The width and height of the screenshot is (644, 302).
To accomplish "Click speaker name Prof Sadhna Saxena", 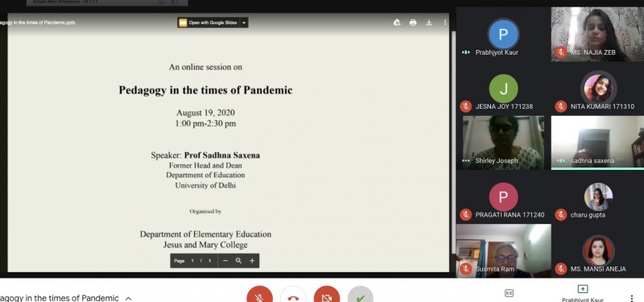I will (x=222, y=155).
